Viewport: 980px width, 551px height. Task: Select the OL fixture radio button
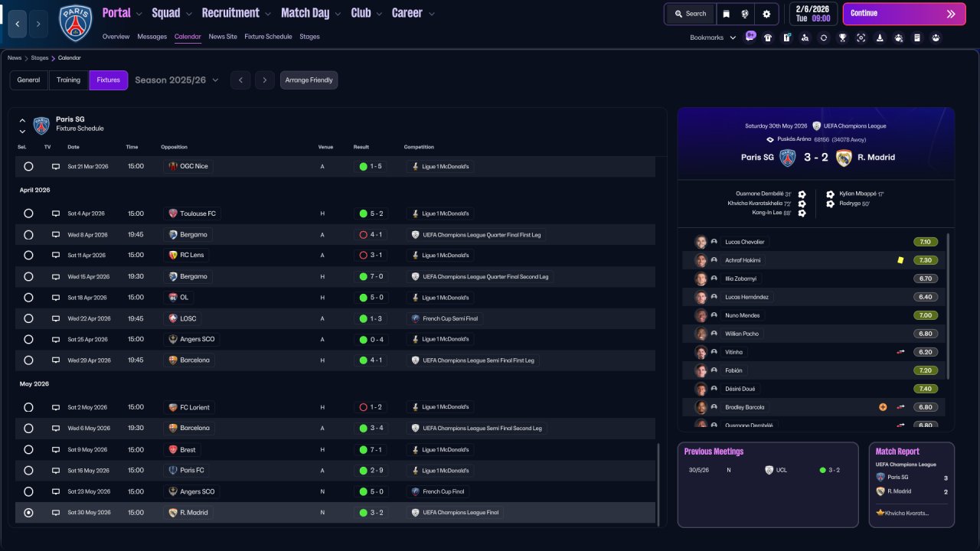coord(28,298)
